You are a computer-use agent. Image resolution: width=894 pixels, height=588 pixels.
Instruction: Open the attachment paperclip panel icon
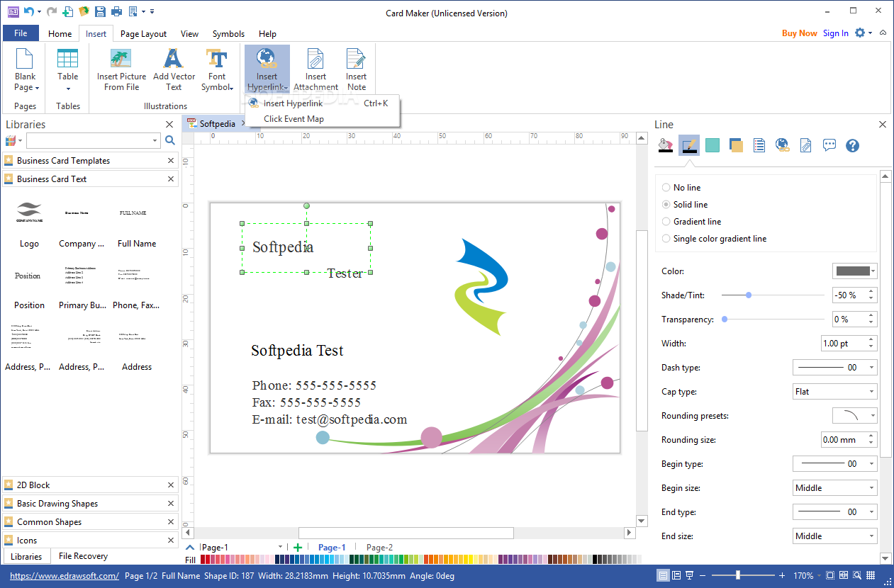coord(805,145)
